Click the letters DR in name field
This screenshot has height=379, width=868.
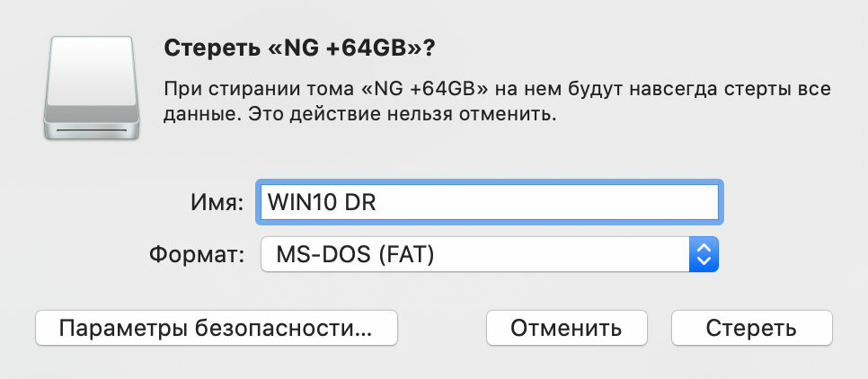pyautogui.click(x=360, y=202)
